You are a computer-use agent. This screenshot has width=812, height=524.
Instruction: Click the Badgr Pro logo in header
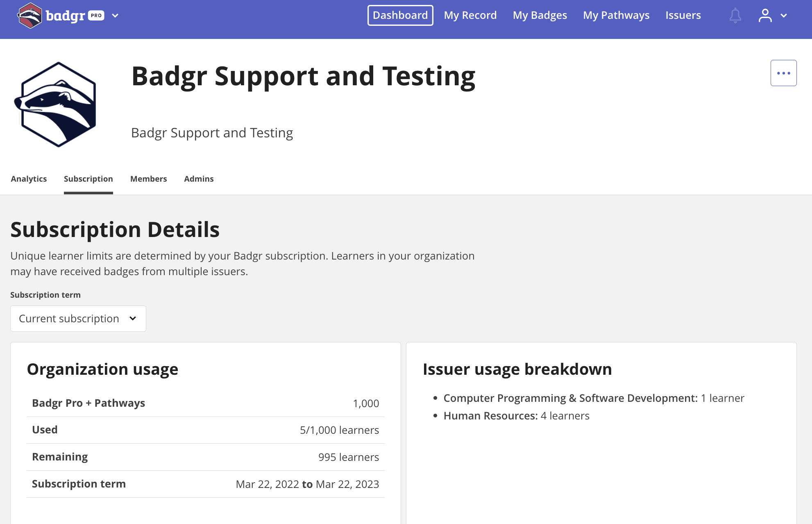(x=61, y=16)
